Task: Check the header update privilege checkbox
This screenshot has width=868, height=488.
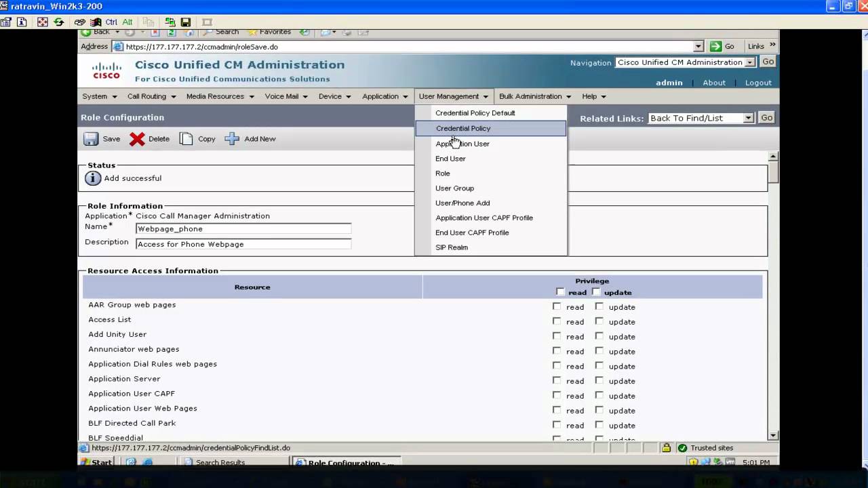Action: coord(596,292)
